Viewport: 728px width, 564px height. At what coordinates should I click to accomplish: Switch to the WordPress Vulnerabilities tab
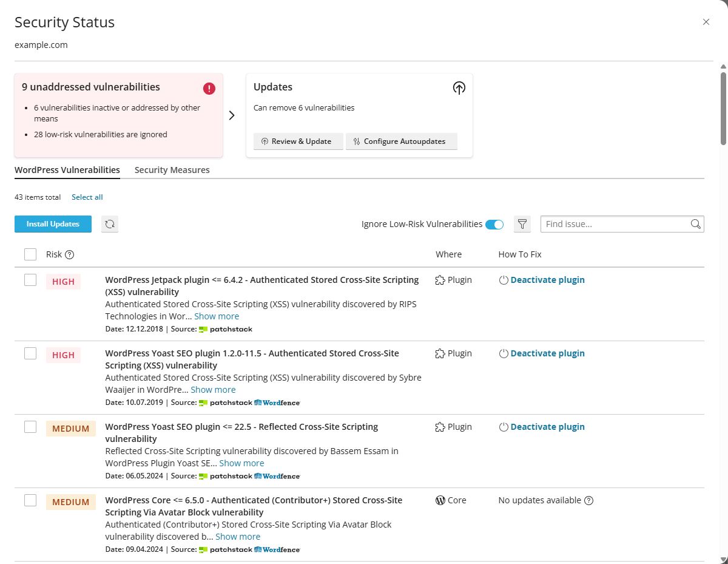[67, 170]
